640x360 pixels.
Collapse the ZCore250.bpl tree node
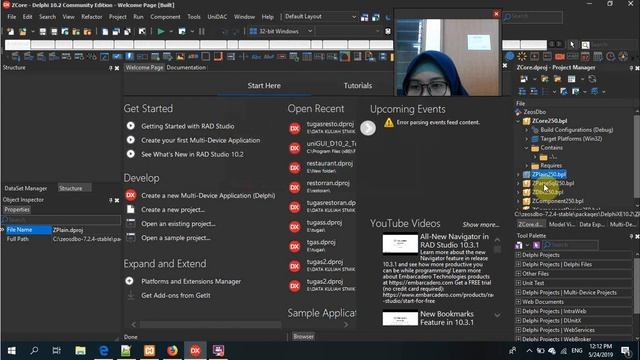click(518, 121)
